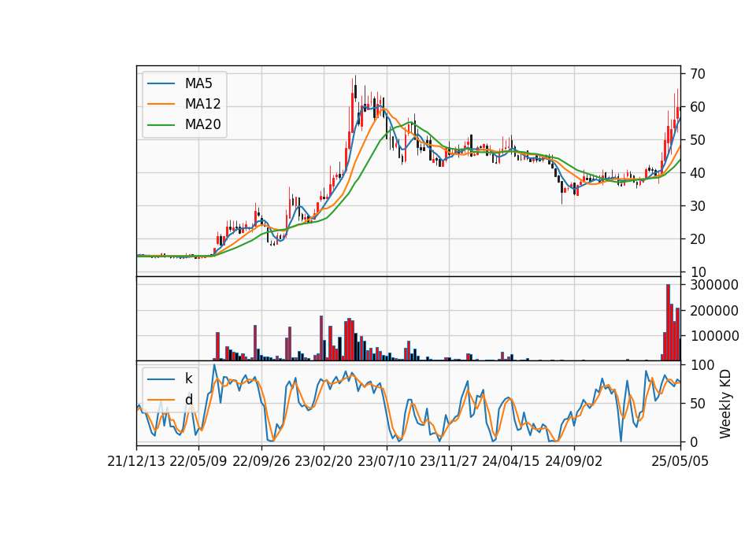The width and height of the screenshot is (756, 543).
Task: Click the green MA20 legend line sample
Action: pyautogui.click(x=161, y=125)
